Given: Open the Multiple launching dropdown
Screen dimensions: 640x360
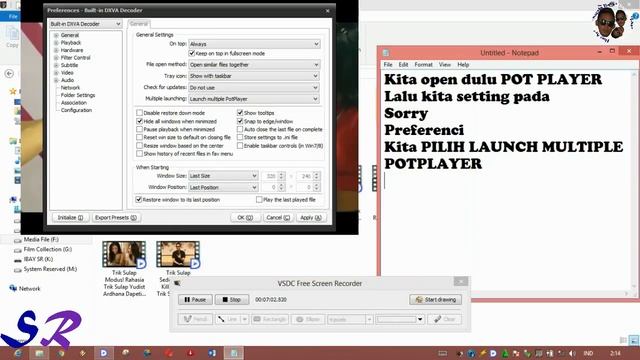Looking at the screenshot, I should click(x=254, y=99).
